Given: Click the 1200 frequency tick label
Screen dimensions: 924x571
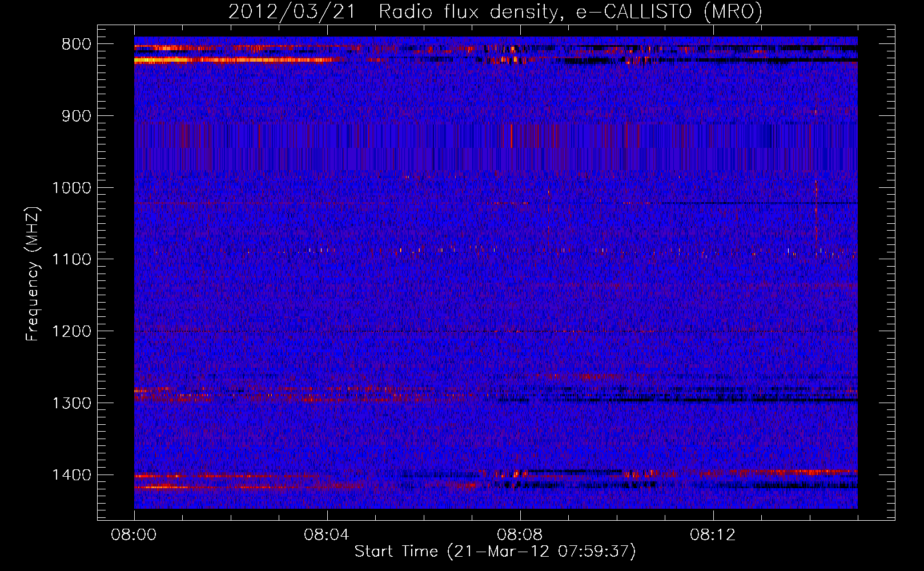Looking at the screenshot, I should point(71,332).
